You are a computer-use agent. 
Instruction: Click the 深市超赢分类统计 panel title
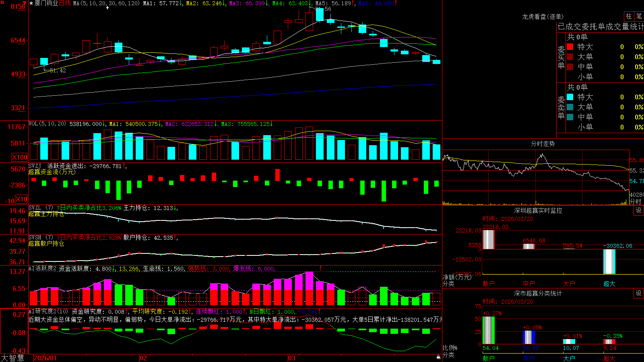click(x=538, y=293)
